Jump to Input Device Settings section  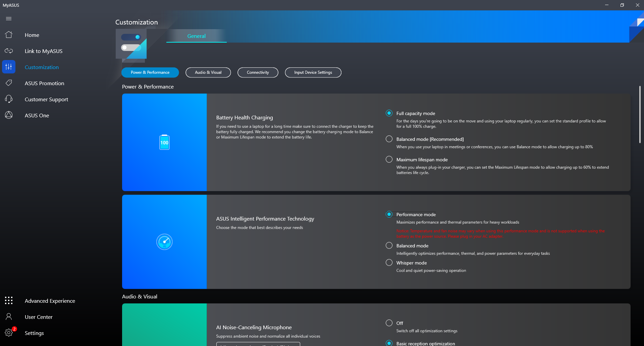[x=313, y=72]
